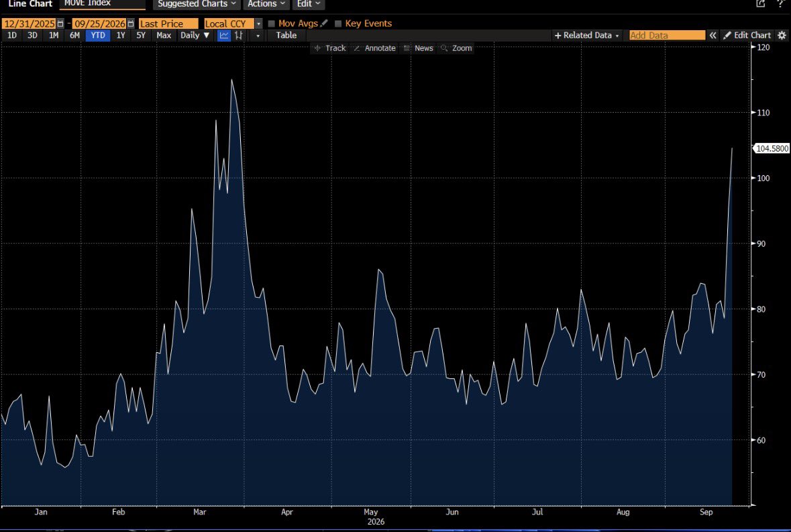Set range to 6M
Screen dimensions: 791x532
[x=74, y=36]
